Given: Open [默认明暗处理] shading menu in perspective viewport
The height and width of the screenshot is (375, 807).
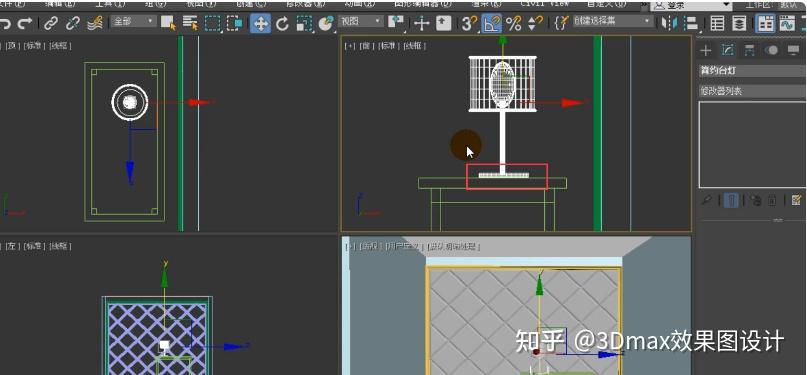Looking at the screenshot, I should [454, 246].
